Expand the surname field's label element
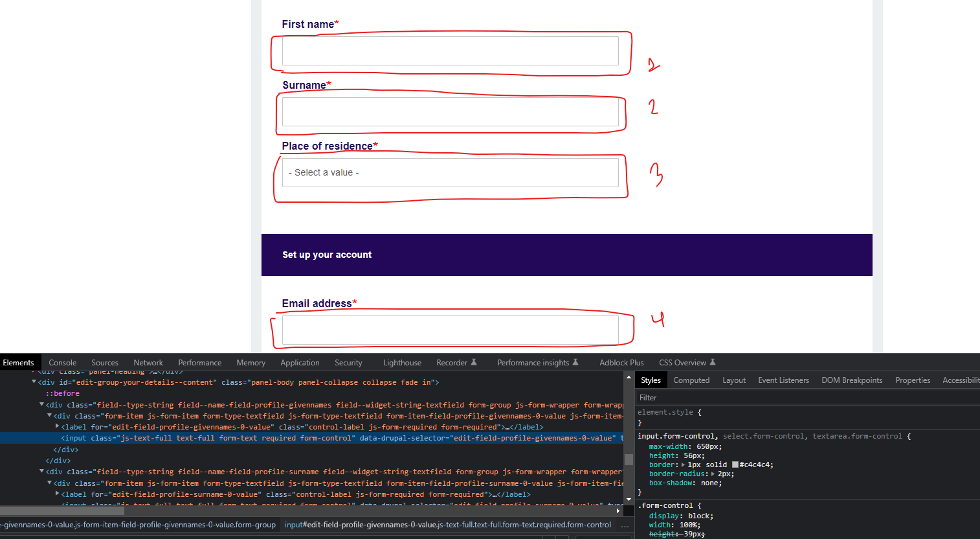The height and width of the screenshot is (539, 980). tap(58, 494)
